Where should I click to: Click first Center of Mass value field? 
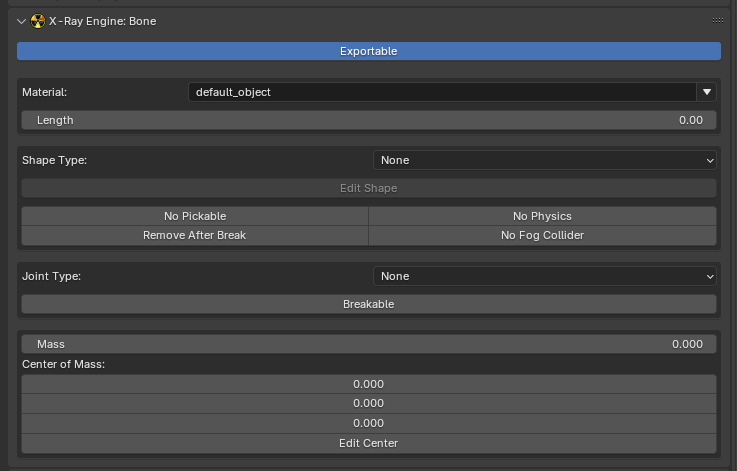(369, 384)
